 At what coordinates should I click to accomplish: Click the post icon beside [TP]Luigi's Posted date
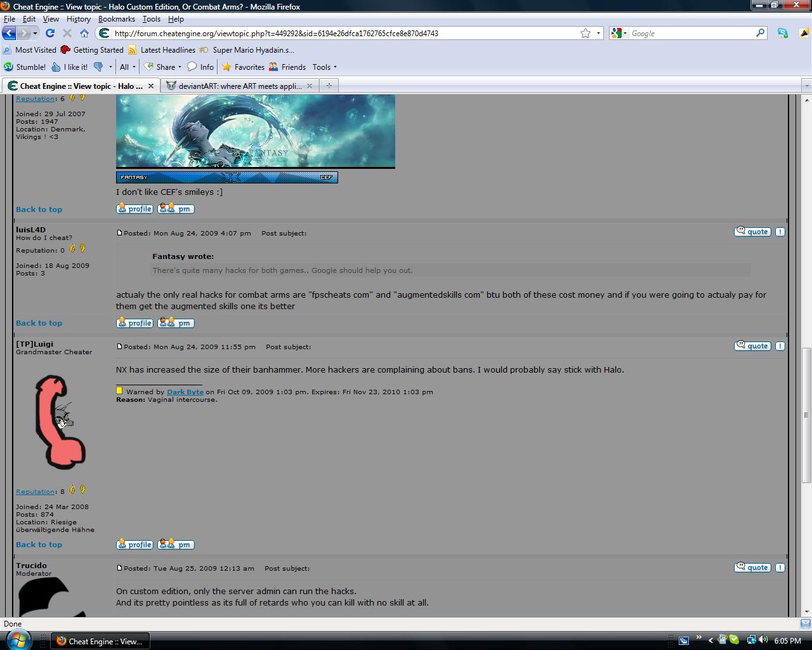[119, 347]
